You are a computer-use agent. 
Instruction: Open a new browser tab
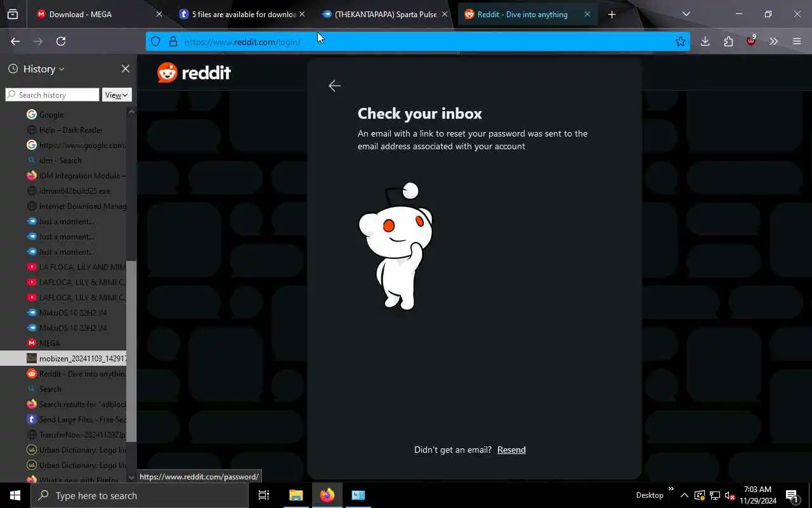pyautogui.click(x=612, y=14)
